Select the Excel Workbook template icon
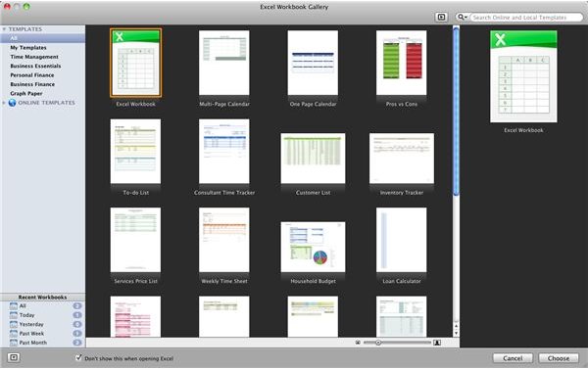This screenshot has height=369, width=588. click(x=136, y=63)
